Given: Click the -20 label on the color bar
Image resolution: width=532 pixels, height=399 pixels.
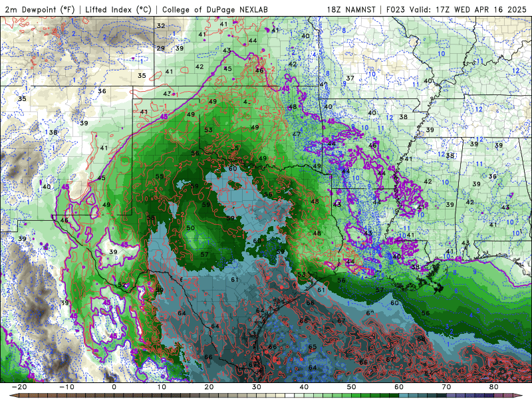Looking at the screenshot, I should pos(19,387).
